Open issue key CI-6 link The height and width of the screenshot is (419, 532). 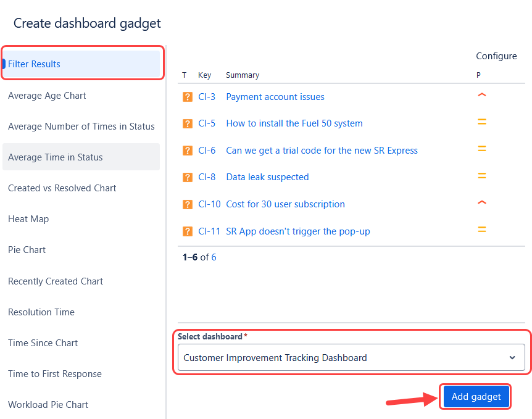207,151
